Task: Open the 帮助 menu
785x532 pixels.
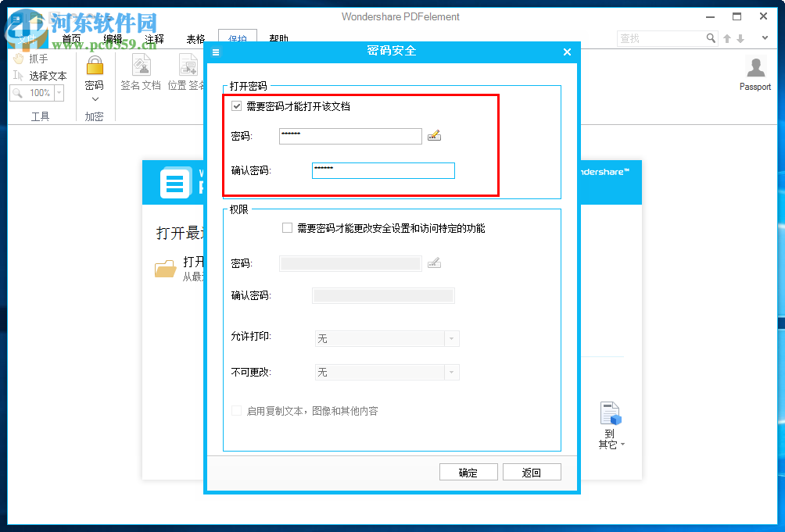Action: click(x=279, y=38)
